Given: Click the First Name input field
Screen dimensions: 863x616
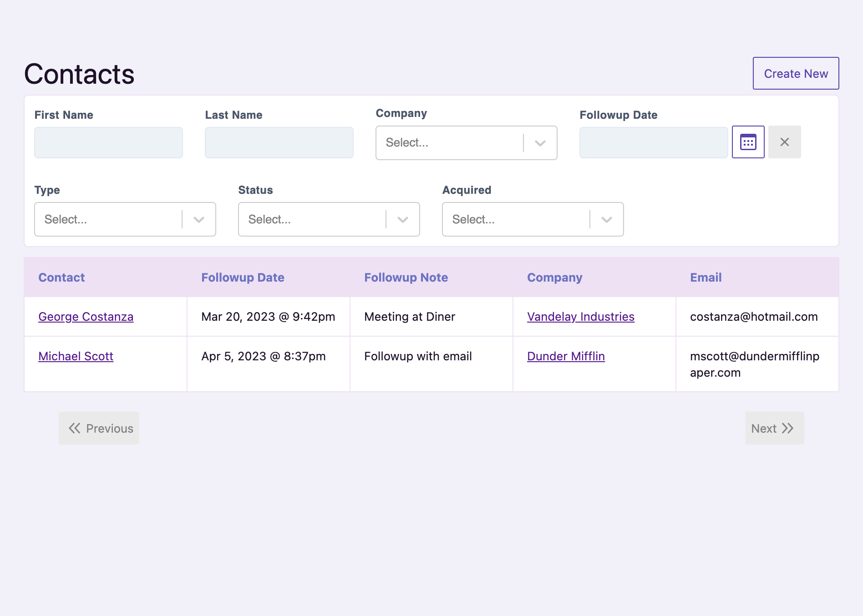Looking at the screenshot, I should pyautogui.click(x=108, y=142).
